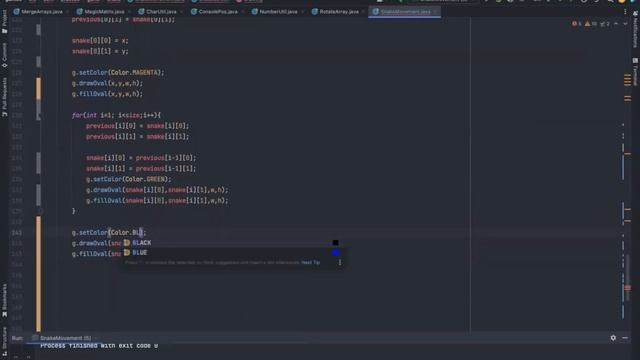This screenshot has width=640, height=360.
Task: Click the yellow warning count indicator
Action: click(x=591, y=24)
